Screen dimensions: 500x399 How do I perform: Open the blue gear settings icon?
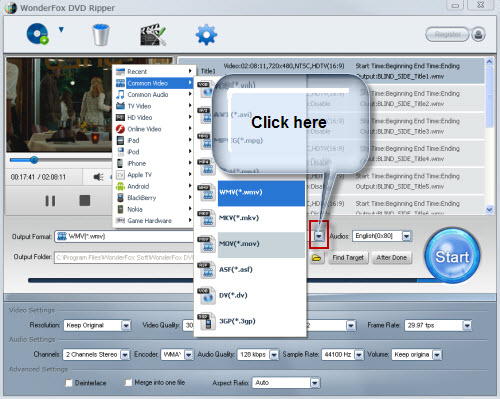click(206, 35)
